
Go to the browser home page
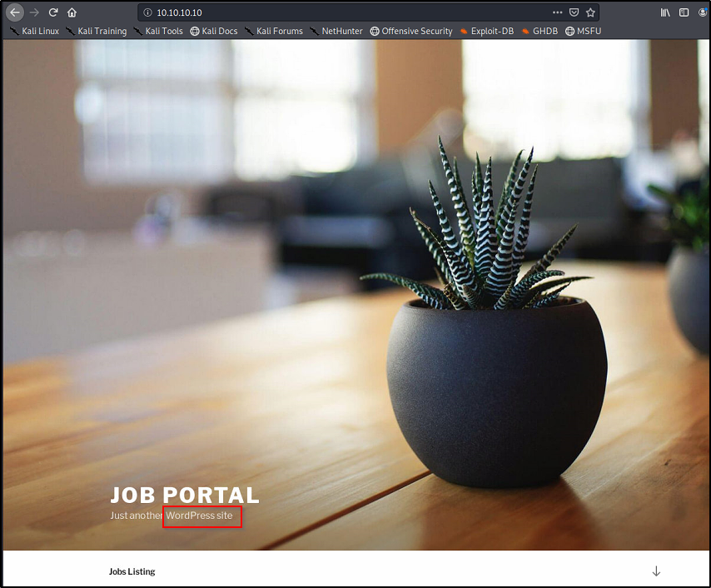72,12
